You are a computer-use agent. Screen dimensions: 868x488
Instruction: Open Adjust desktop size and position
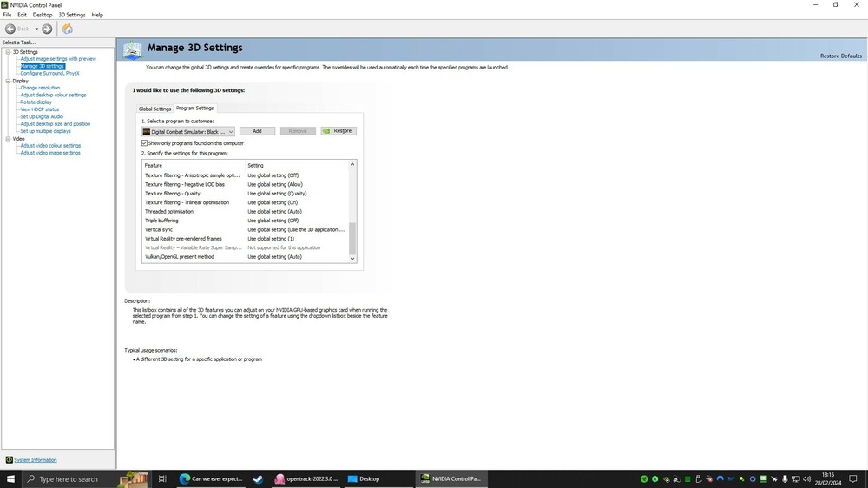(x=56, y=124)
